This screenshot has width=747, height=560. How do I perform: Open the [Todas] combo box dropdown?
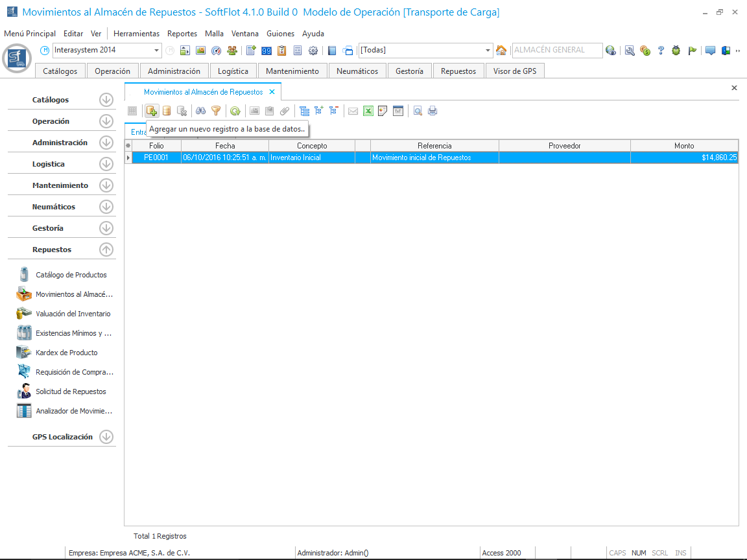click(488, 51)
